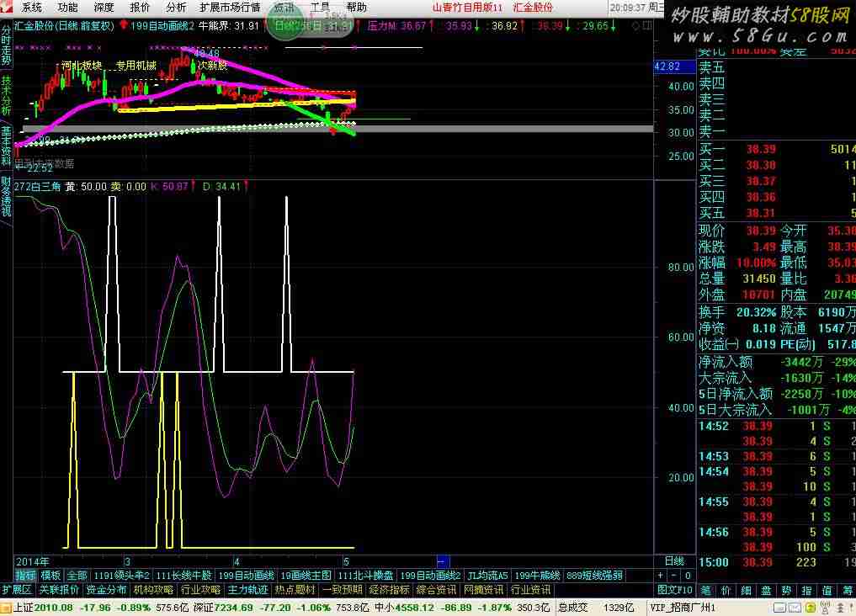The image size is (856, 616).
Task: Click the 42.82 price marker on axis
Action: (667, 66)
